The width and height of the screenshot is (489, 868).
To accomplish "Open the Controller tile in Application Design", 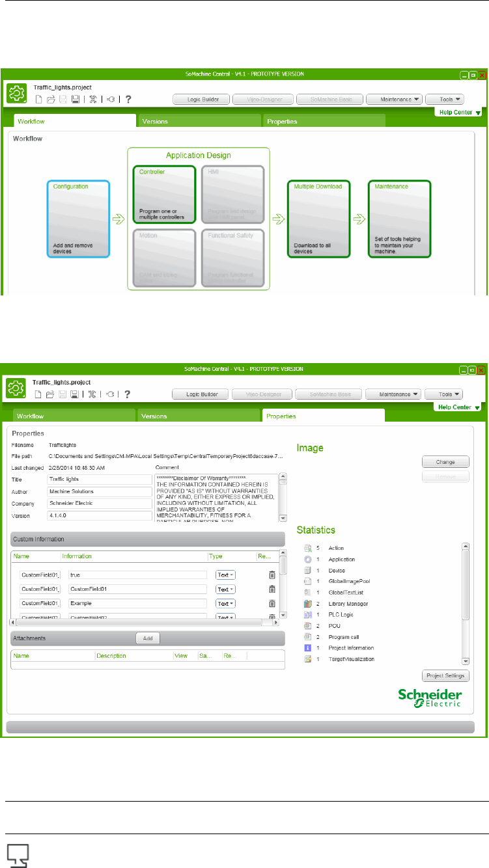I will click(163, 195).
